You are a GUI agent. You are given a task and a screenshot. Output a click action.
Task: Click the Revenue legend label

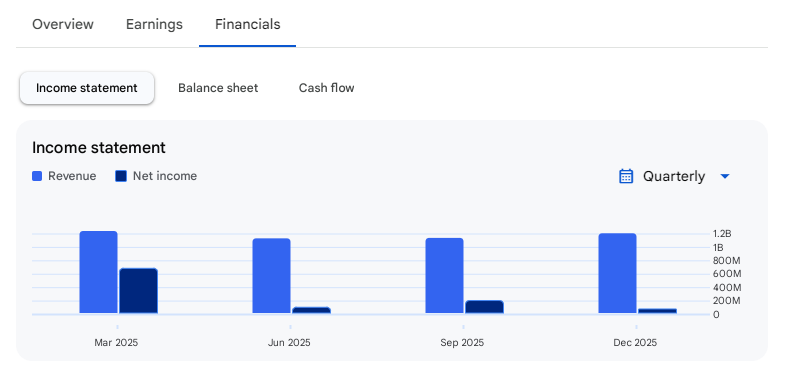(72, 176)
